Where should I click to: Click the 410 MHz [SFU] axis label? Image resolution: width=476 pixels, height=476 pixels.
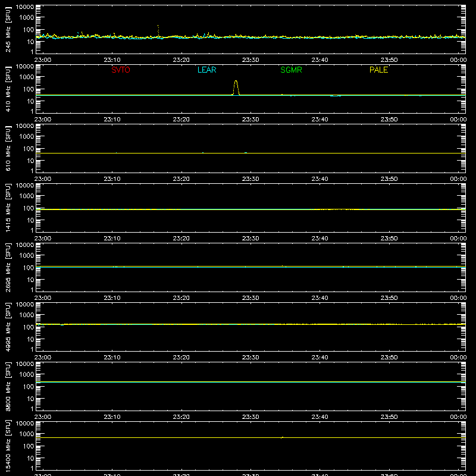(8, 89)
